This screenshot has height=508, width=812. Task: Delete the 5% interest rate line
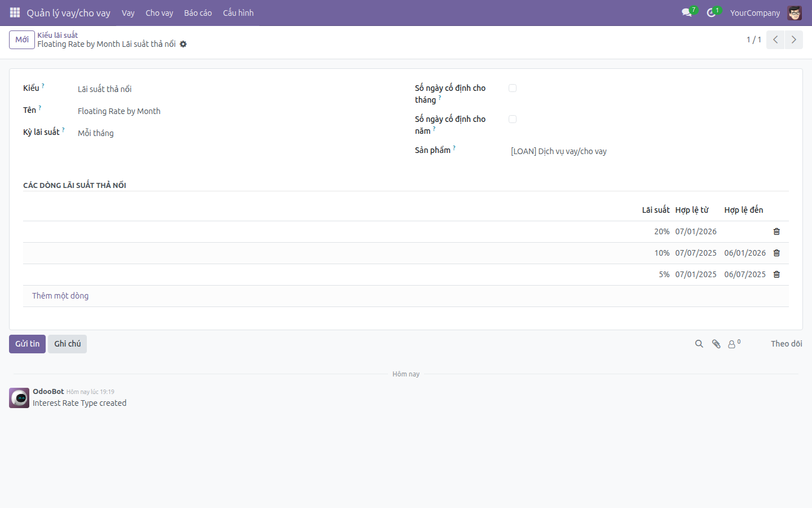coord(776,274)
